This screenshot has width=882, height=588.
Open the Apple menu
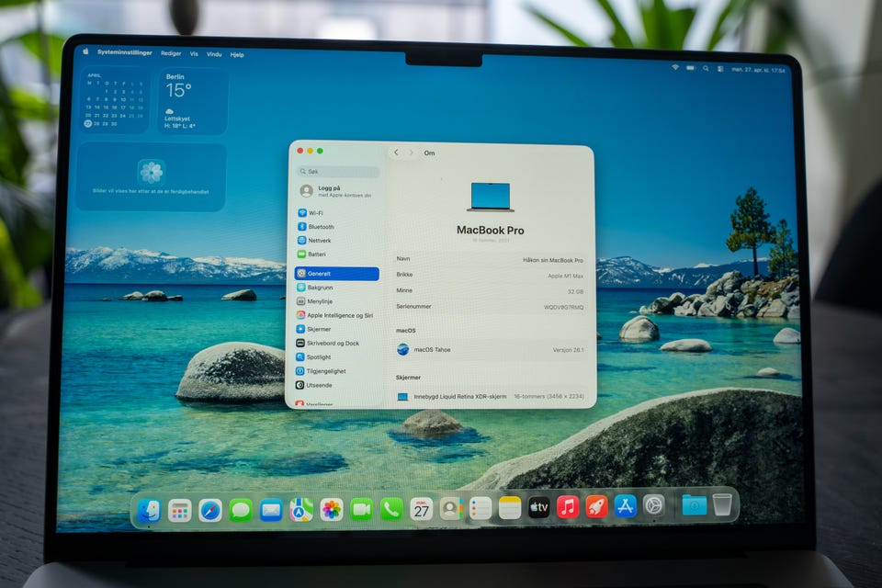[x=86, y=51]
